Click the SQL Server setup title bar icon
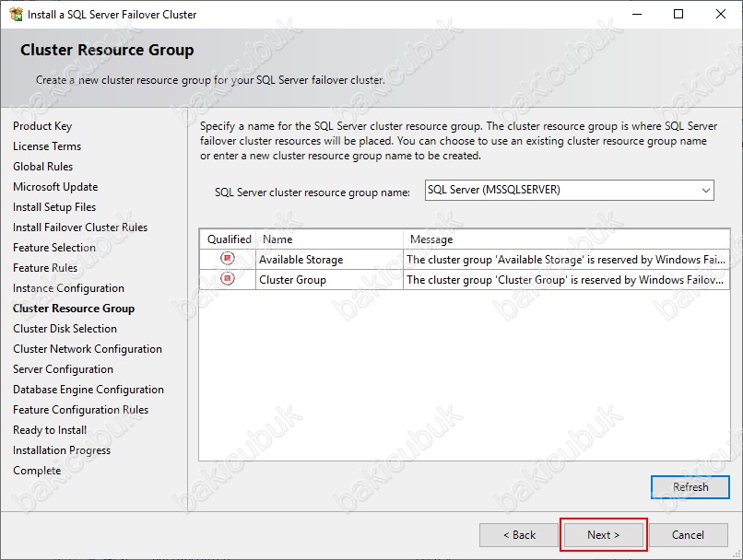743x560 pixels. pos(16,14)
